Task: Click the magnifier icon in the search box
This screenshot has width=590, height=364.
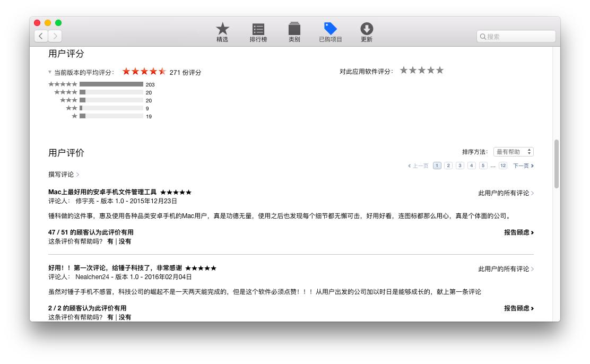Action: (483, 36)
